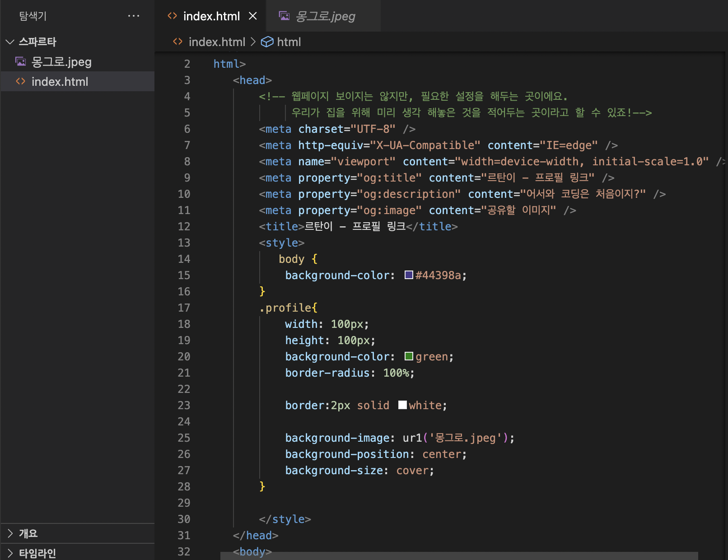The width and height of the screenshot is (728, 560).
Task: Click the horizontal scrollbar at editor bottom
Action: pos(459,556)
